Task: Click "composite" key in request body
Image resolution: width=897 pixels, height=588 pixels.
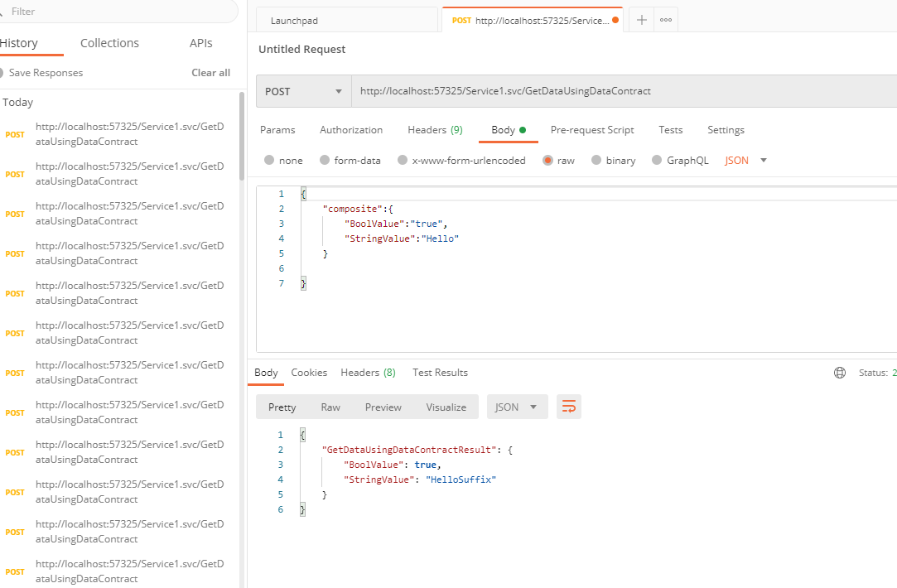Action: point(353,209)
